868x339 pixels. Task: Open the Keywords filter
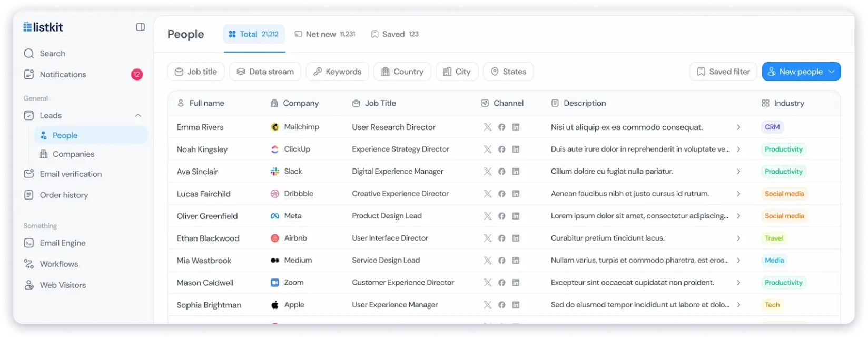(338, 72)
